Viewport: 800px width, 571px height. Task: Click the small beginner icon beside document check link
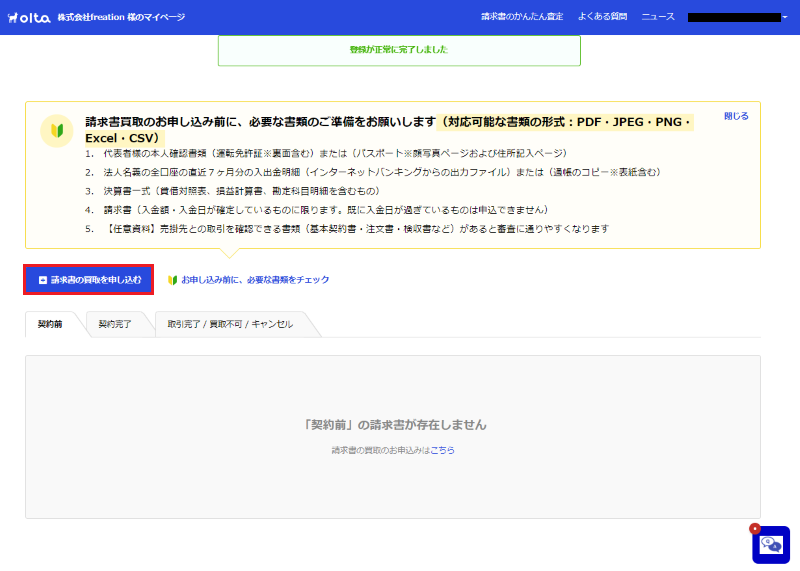coord(172,280)
